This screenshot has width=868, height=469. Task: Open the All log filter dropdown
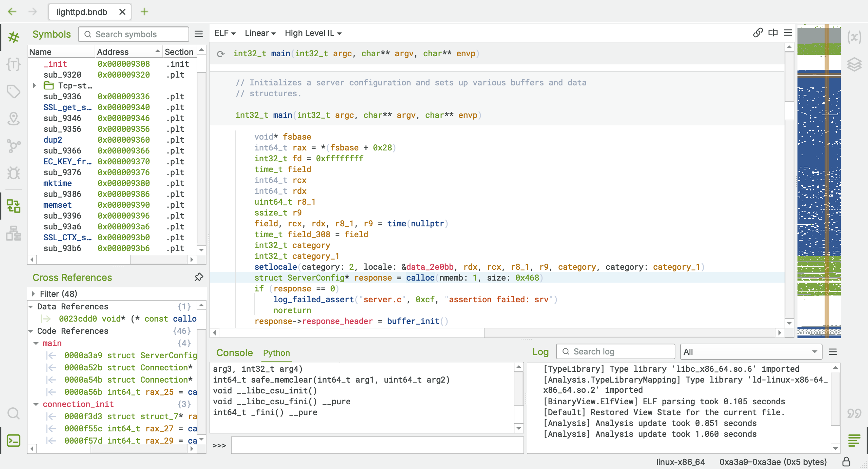751,352
